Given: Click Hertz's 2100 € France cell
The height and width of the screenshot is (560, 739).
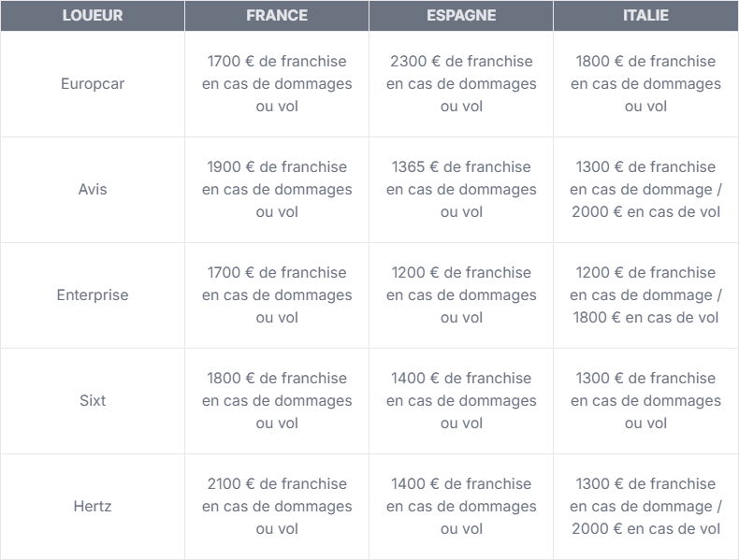Looking at the screenshot, I should point(277,507).
